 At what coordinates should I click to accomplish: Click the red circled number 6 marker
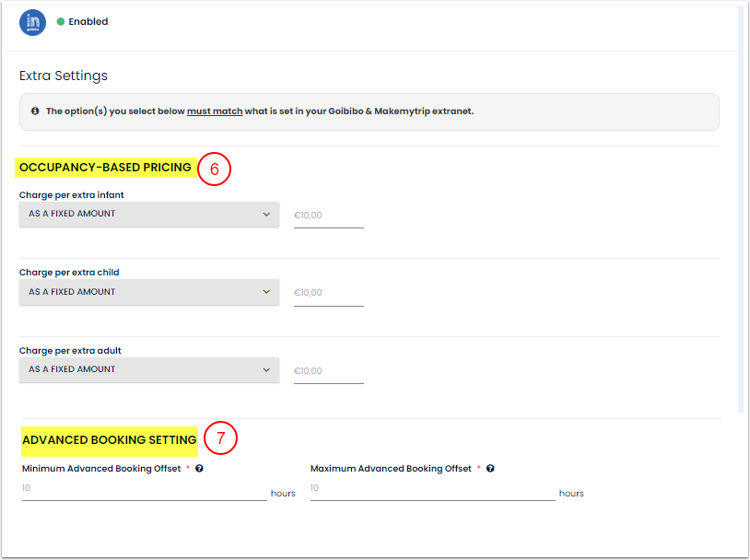click(x=214, y=169)
